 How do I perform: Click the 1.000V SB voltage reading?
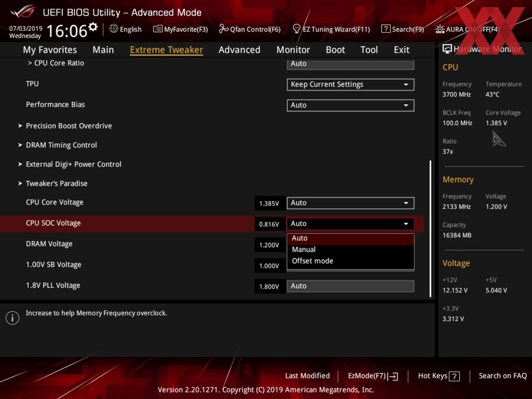click(269, 266)
